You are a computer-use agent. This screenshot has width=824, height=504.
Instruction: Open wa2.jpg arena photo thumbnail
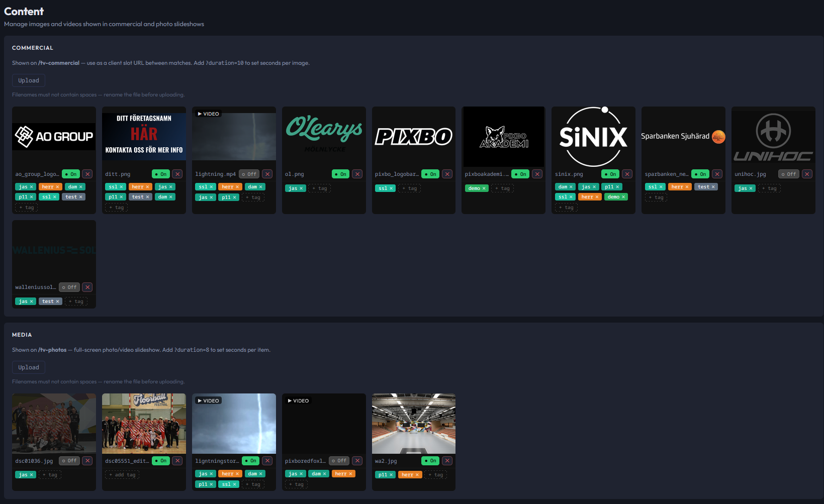(x=414, y=424)
